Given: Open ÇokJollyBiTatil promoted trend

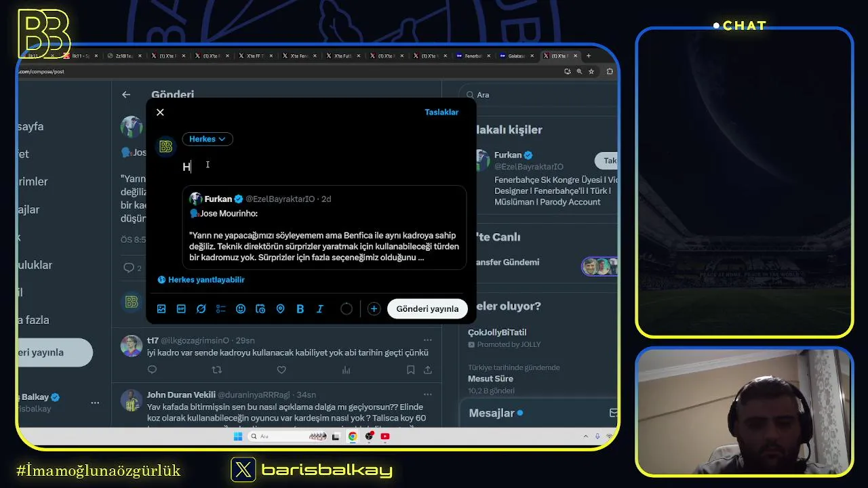Looking at the screenshot, I should coord(497,332).
